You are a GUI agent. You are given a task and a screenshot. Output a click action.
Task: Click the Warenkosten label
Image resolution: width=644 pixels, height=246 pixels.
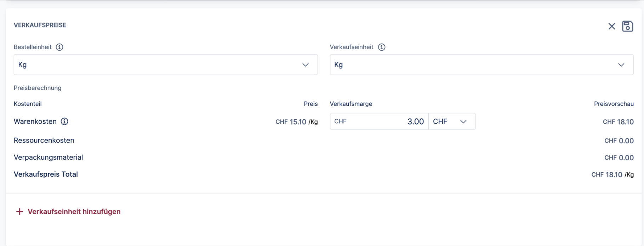pos(35,121)
